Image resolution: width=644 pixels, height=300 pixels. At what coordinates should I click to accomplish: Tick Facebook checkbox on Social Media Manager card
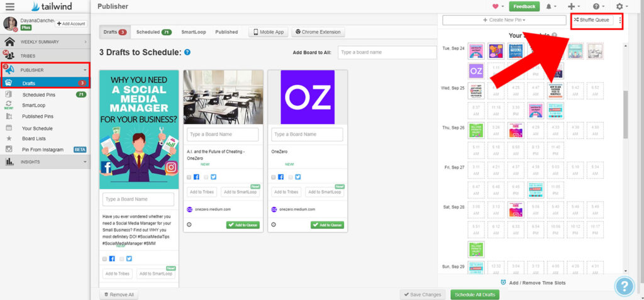coord(105,259)
